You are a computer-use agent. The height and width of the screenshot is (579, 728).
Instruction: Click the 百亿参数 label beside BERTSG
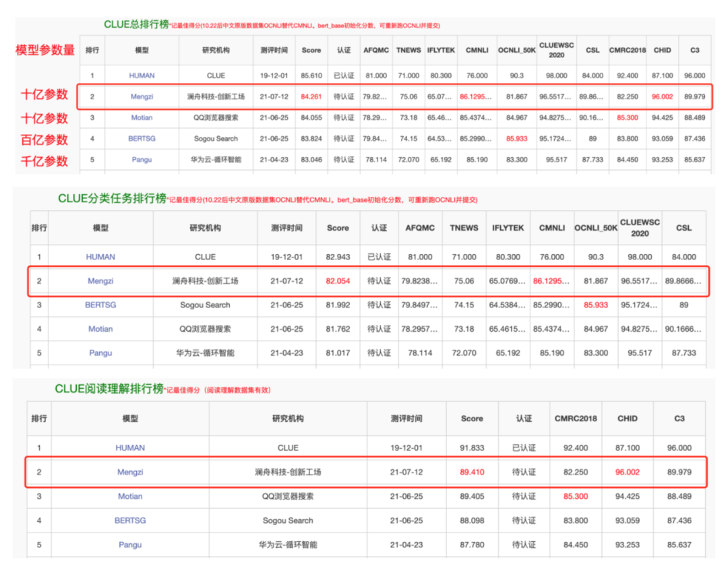pyautogui.click(x=44, y=140)
